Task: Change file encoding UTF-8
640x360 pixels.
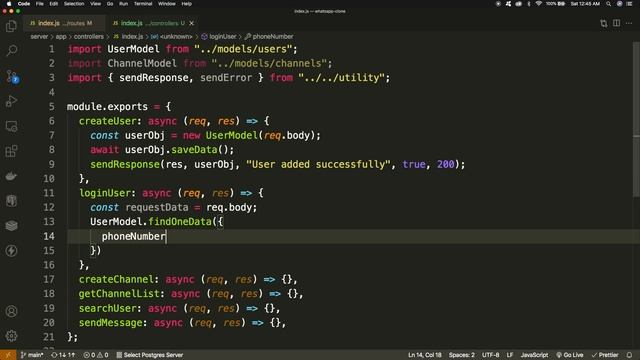Action: click(x=490, y=355)
